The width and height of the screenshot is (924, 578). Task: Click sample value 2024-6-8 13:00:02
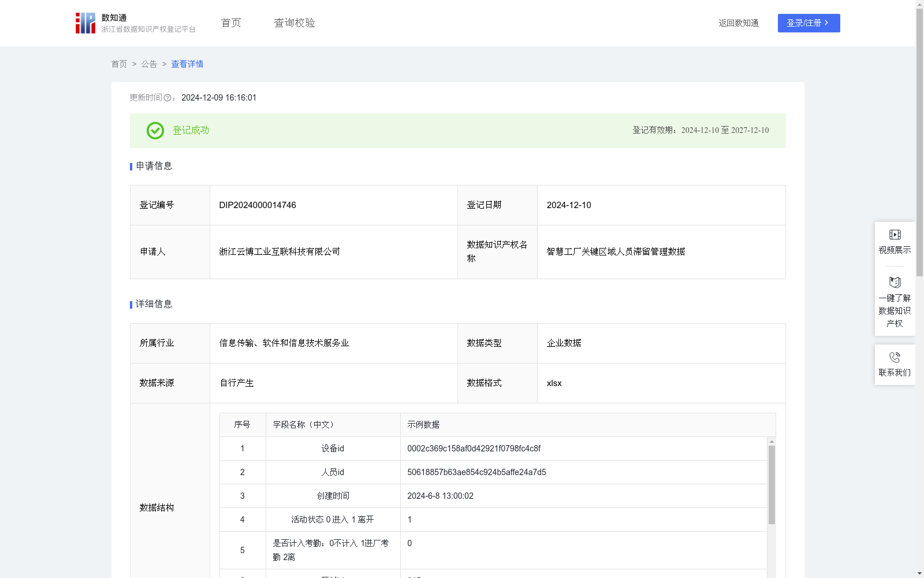coord(440,496)
